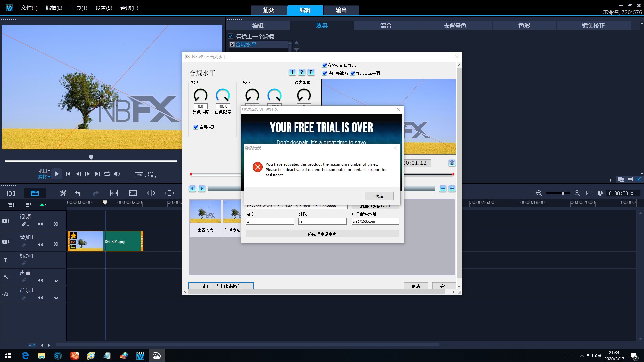Click the project duration clock icon
Viewport: 644px width, 362px height.
point(600,193)
